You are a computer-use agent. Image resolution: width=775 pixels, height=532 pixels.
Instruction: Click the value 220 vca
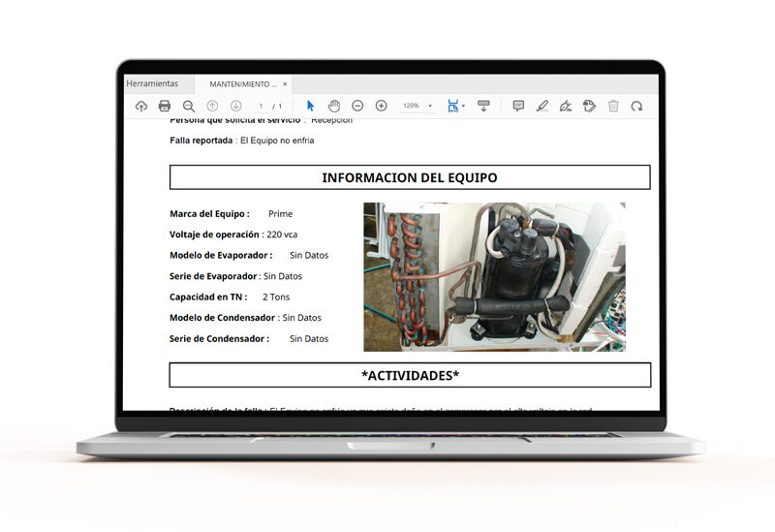[282, 235]
